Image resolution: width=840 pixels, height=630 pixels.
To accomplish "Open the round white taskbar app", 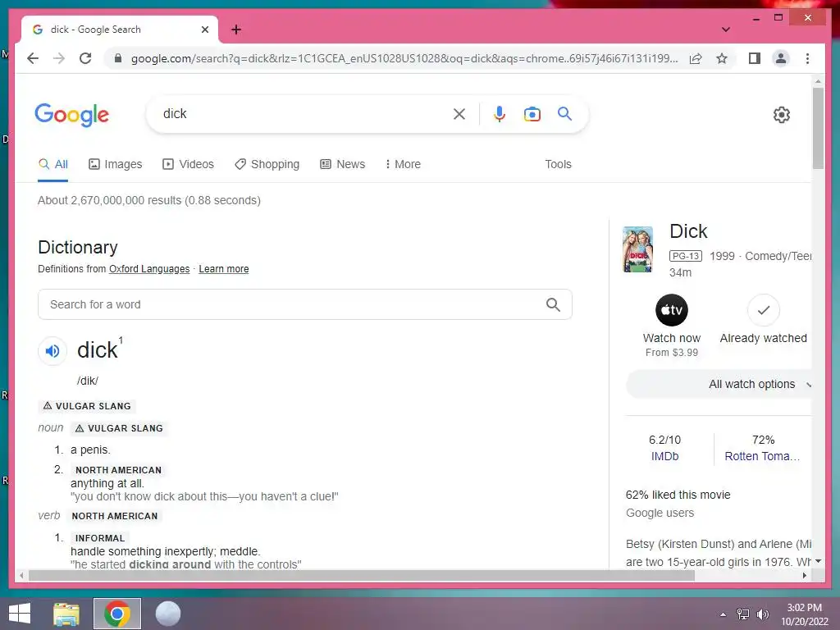I will coord(167,614).
